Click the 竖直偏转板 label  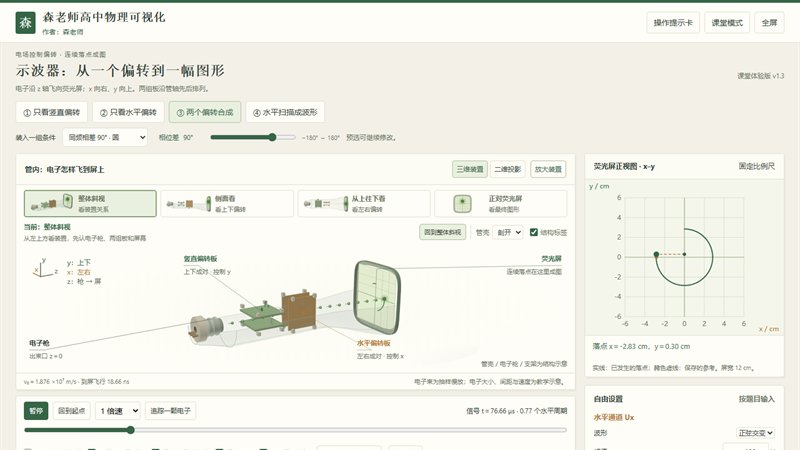pyautogui.click(x=200, y=259)
